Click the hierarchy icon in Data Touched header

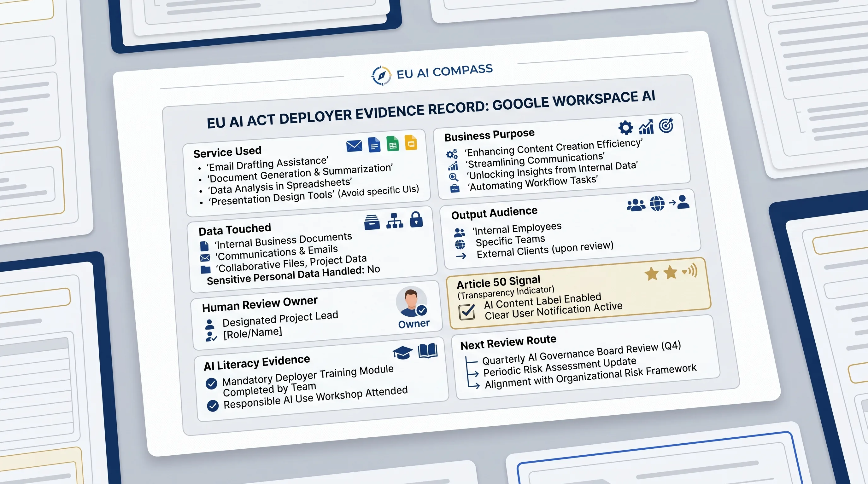coord(395,221)
